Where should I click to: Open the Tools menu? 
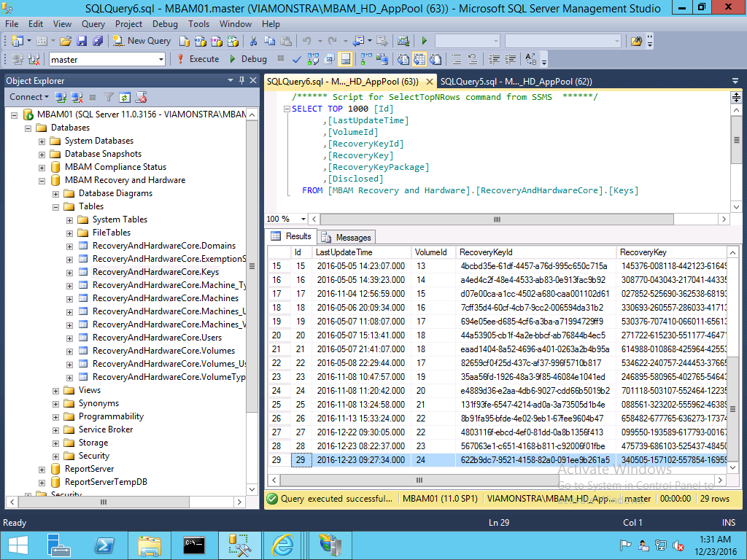pos(198,24)
